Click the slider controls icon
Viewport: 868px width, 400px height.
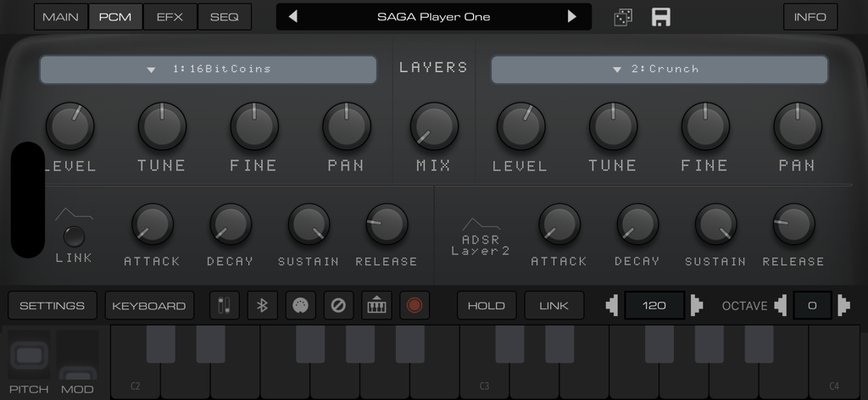point(224,305)
